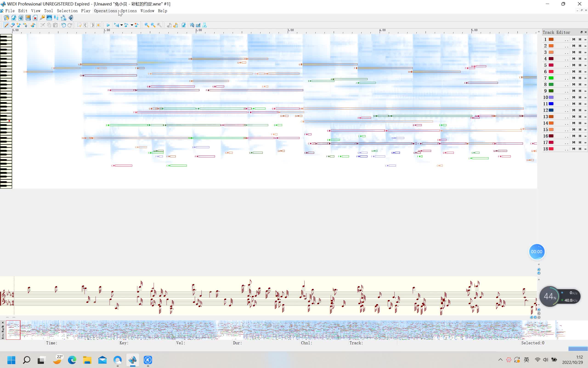Mute track 1 with M button
Viewport: 588px width, 368px height.
point(574,39)
